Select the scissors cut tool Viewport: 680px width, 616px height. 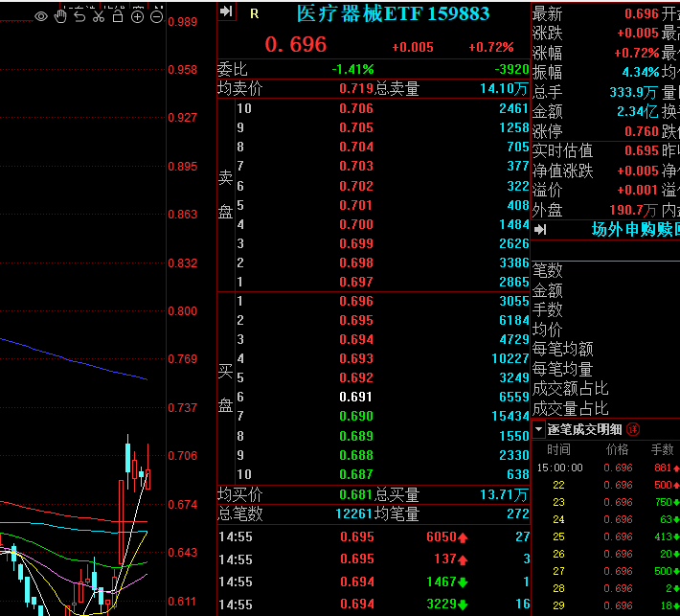point(99,16)
